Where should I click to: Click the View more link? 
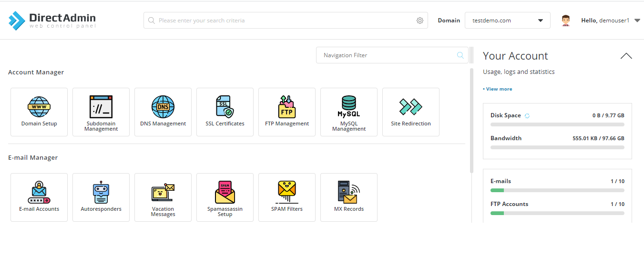click(498, 89)
